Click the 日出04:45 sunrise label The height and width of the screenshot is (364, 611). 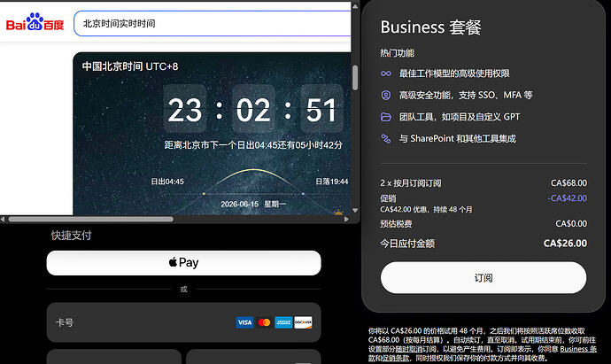[167, 182]
